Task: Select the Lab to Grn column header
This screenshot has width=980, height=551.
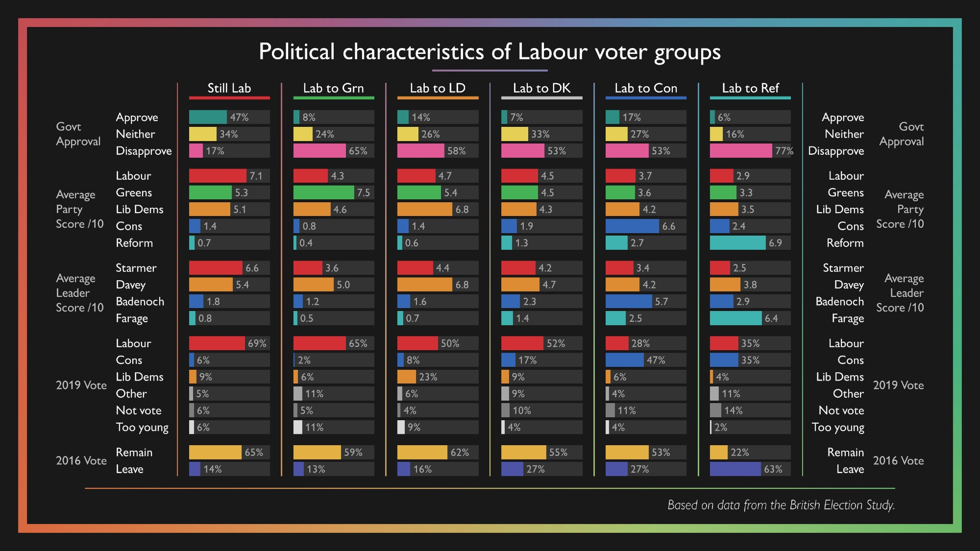Action: tap(333, 88)
